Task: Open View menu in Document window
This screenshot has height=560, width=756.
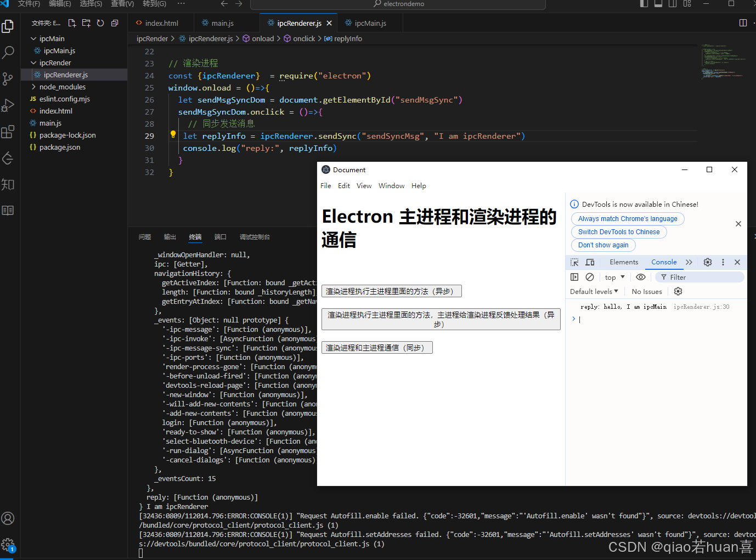Action: 364,186
